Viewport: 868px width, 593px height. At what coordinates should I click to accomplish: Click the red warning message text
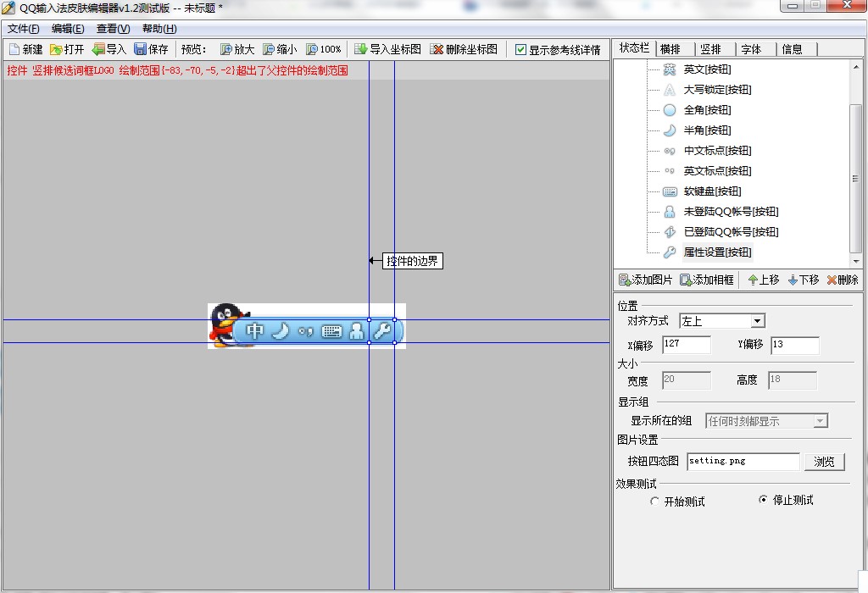pos(178,70)
